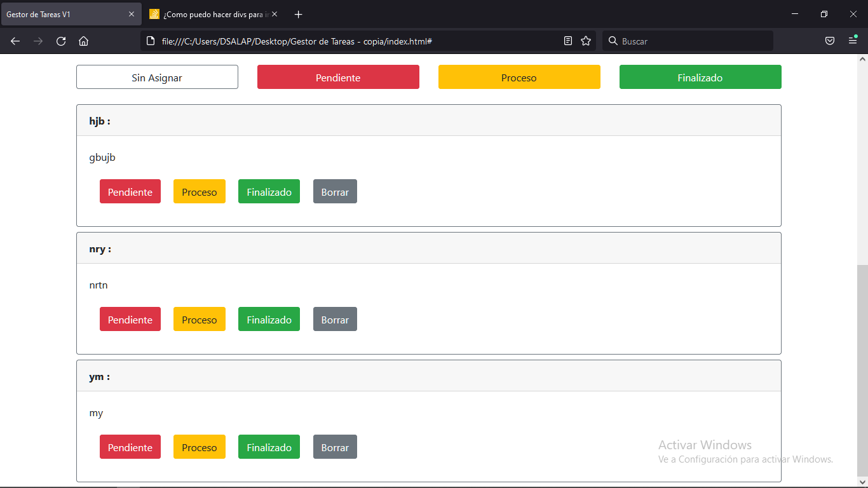Set task ym to Proceso
868x488 pixels.
[200, 447]
